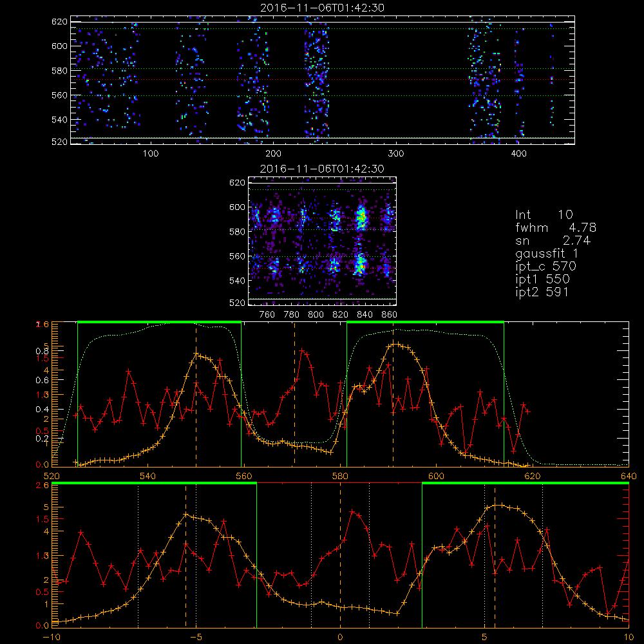Select the 'ipt1 550' readout line
Screen dimensions: 644x644
click(x=542, y=279)
